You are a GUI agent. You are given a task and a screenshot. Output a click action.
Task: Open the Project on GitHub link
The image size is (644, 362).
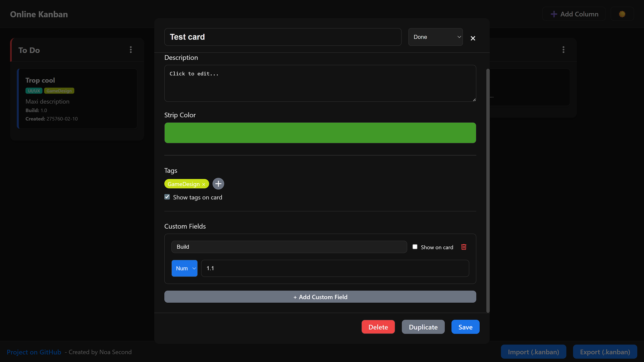[34, 352]
